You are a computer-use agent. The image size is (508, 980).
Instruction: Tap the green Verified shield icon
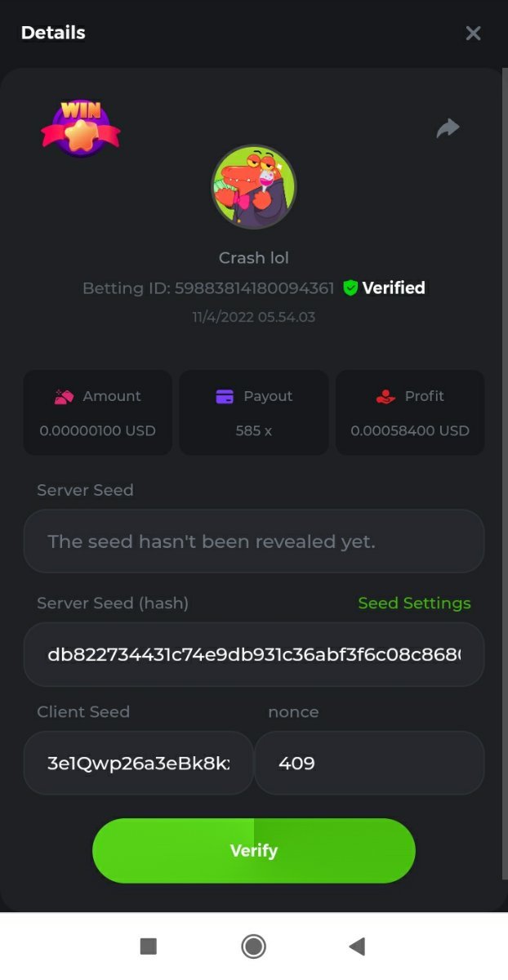coord(350,287)
